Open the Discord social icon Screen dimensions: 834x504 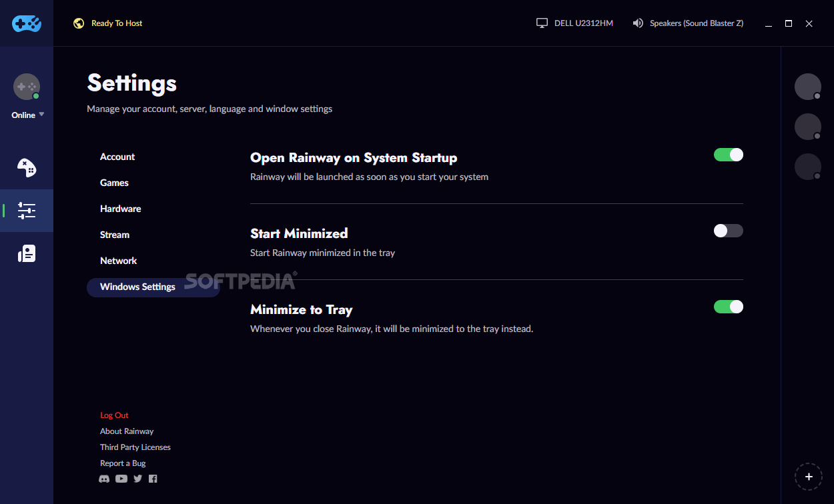click(104, 479)
